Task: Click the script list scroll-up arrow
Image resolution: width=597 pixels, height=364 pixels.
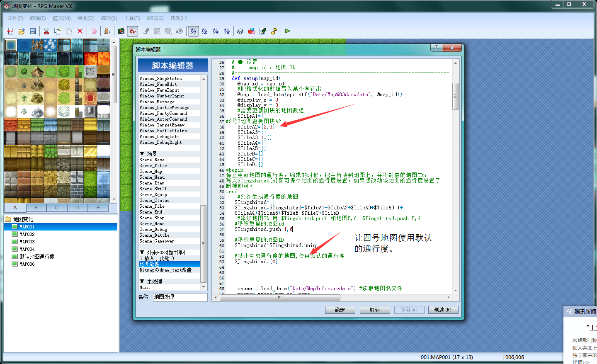Action: click(204, 79)
